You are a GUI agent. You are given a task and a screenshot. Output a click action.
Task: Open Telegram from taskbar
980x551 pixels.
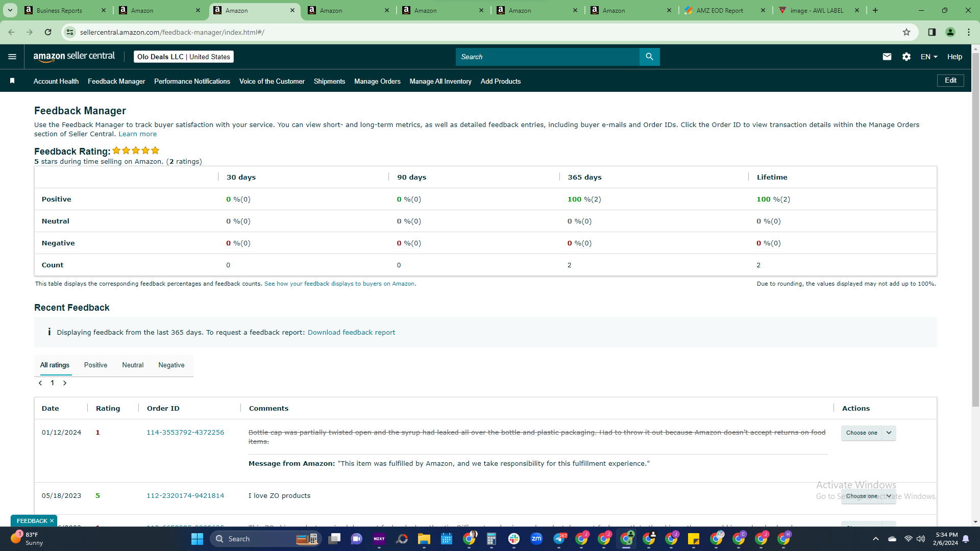[559, 539]
